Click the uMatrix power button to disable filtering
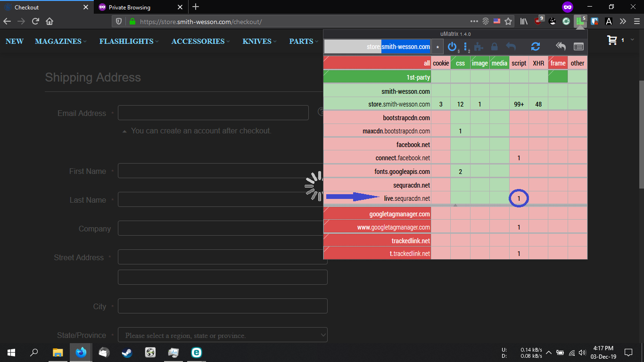Screen dimensions: 644x362 pyautogui.click(x=452, y=47)
